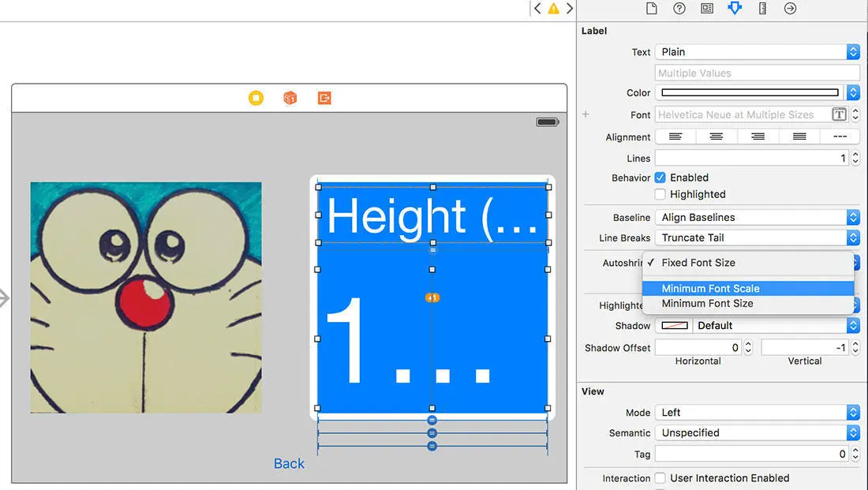
Task: Open the Quick Help inspector
Action: tap(679, 9)
